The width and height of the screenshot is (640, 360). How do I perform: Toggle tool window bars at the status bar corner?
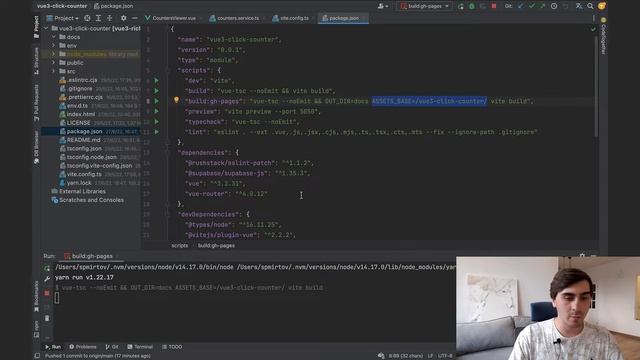click(37, 356)
